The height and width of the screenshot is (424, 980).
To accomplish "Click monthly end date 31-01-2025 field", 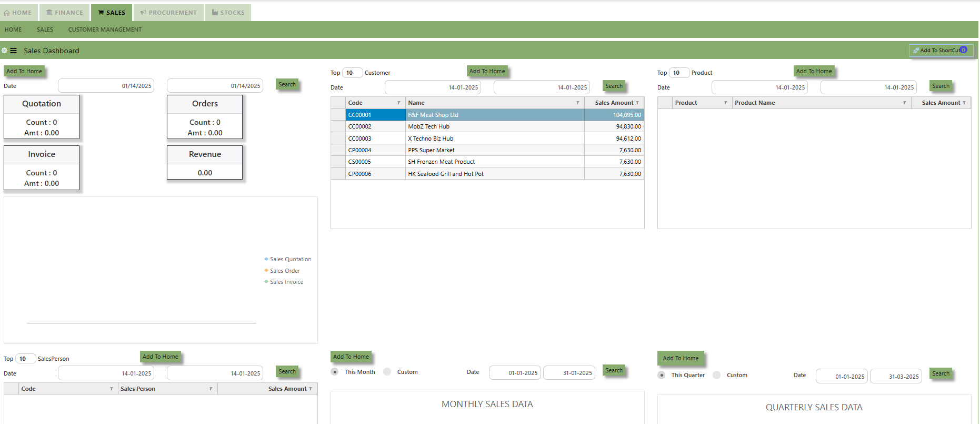I will pos(569,373).
